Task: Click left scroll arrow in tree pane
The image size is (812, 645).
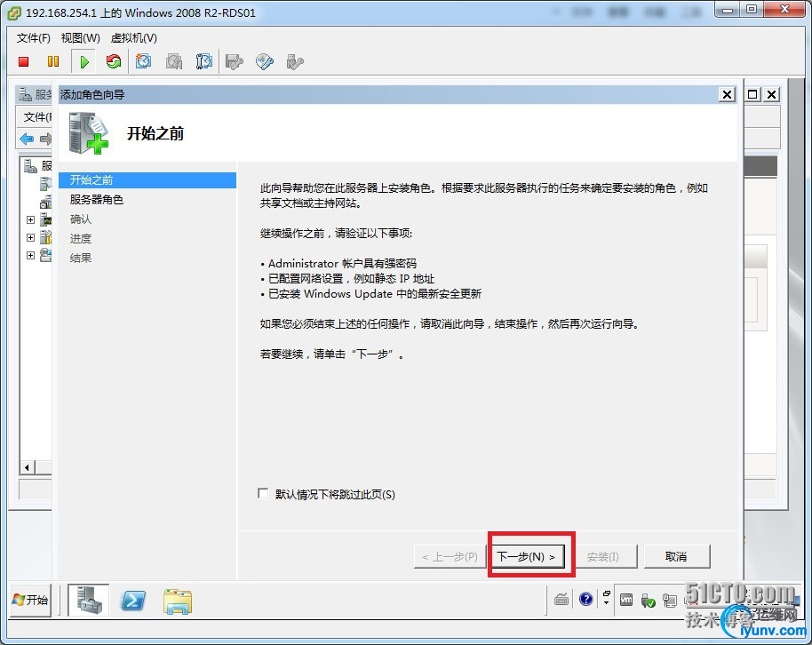Action: click(x=27, y=468)
